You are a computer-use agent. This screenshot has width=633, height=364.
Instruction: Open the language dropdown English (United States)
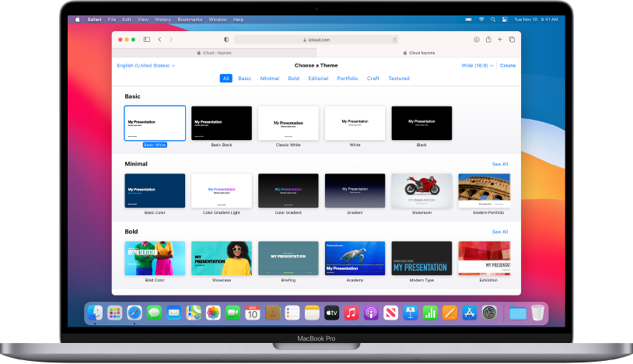point(145,65)
